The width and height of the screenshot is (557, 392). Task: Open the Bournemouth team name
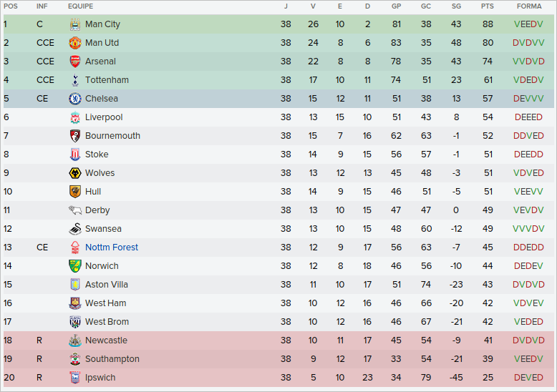tap(112, 136)
